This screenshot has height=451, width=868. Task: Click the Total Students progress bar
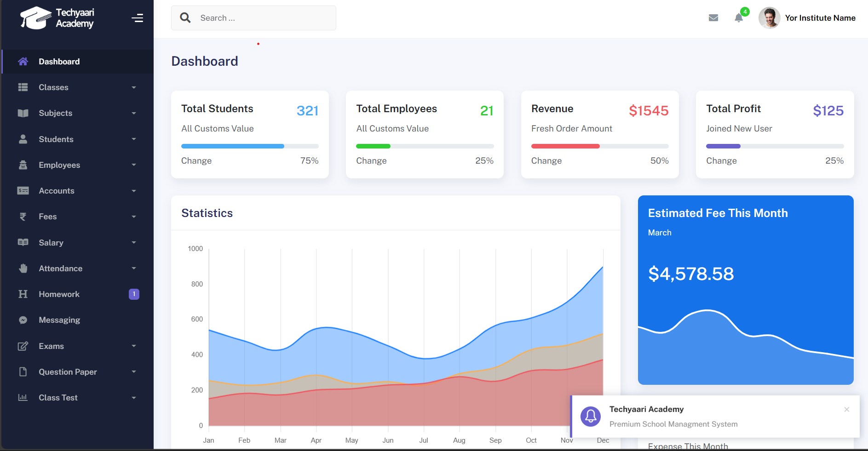click(250, 146)
